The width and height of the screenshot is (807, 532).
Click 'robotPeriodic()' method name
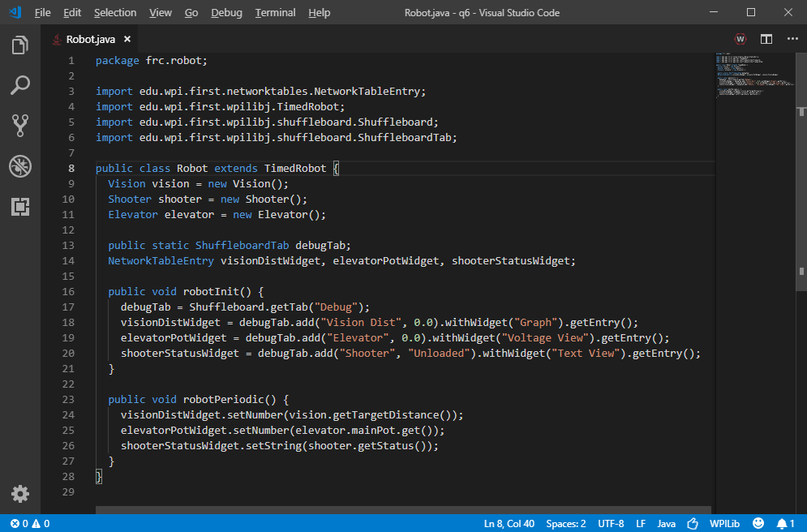(230, 400)
